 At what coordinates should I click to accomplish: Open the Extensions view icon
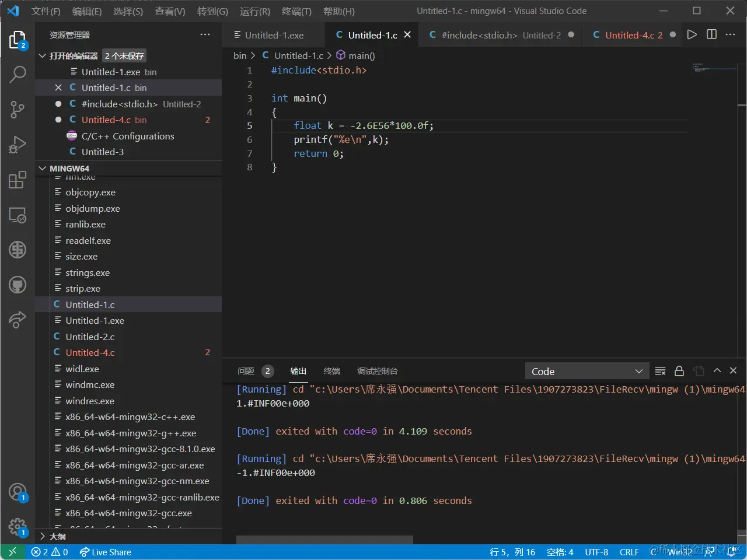(18, 180)
